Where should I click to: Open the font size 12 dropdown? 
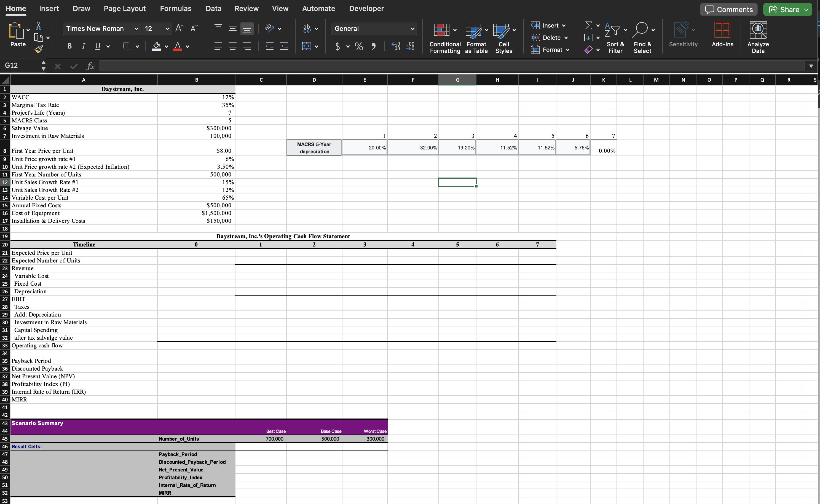(167, 29)
